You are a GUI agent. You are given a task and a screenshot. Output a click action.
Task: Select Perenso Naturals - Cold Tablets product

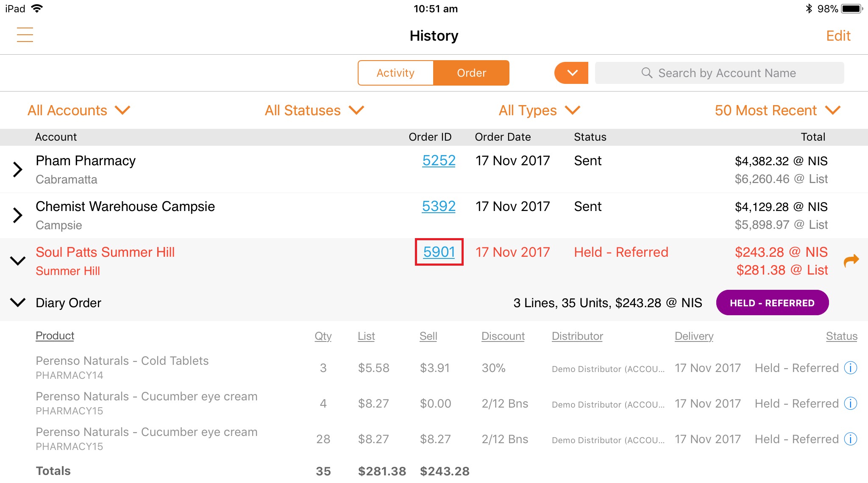(122, 361)
